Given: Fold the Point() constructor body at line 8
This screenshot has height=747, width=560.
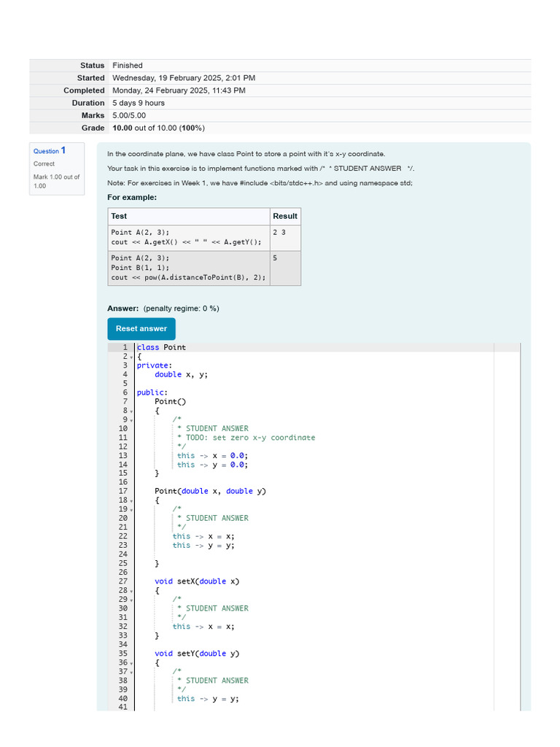Looking at the screenshot, I should tap(131, 411).
